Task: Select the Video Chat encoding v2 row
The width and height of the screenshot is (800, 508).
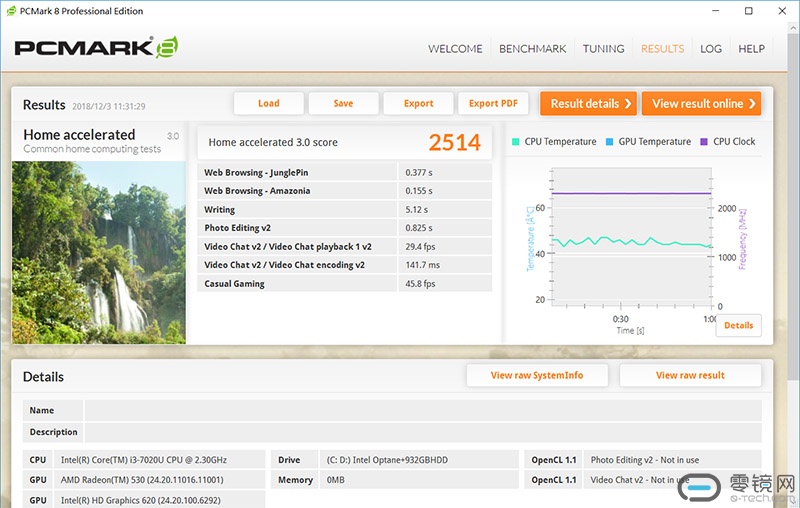Action: coord(344,265)
